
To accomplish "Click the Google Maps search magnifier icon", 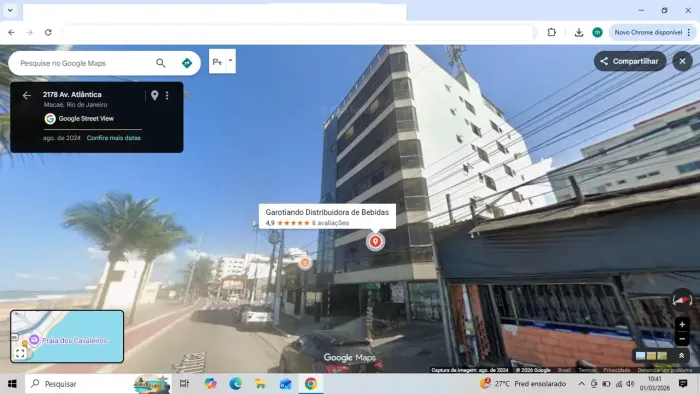I will pyautogui.click(x=161, y=63).
